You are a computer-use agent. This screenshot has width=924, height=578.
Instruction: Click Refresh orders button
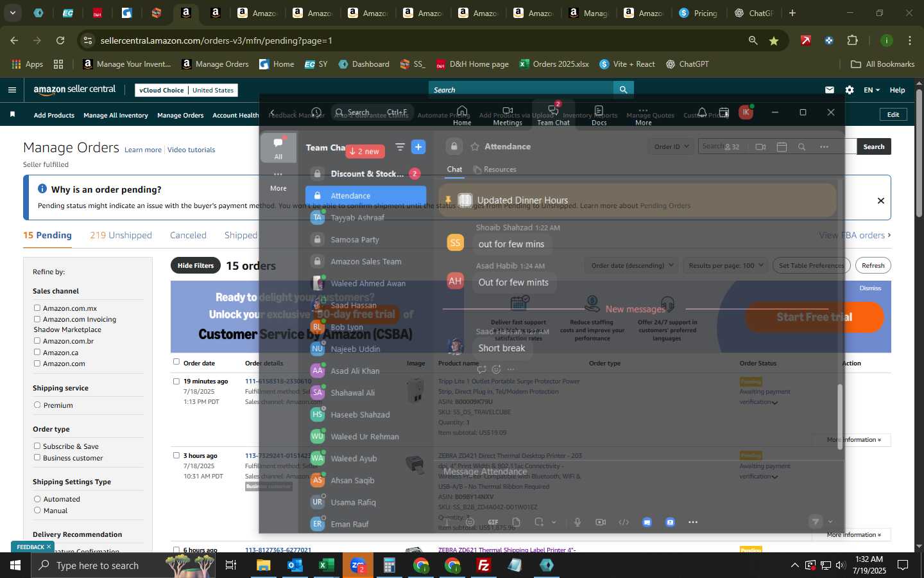click(x=873, y=265)
